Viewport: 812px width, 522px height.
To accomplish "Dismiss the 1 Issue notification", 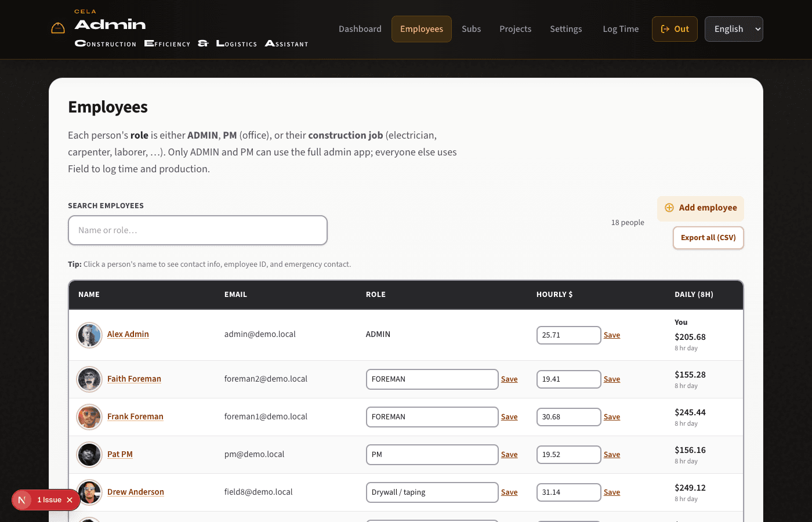I will (69, 499).
